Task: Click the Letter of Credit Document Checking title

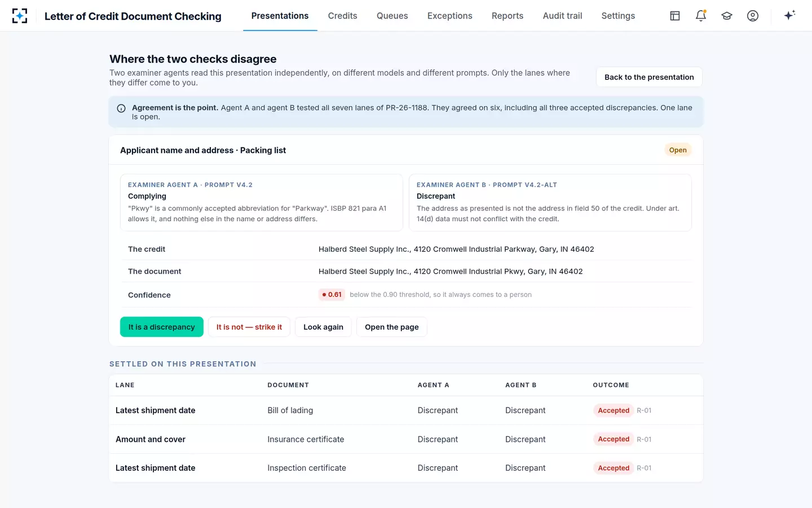Action: pos(133,16)
